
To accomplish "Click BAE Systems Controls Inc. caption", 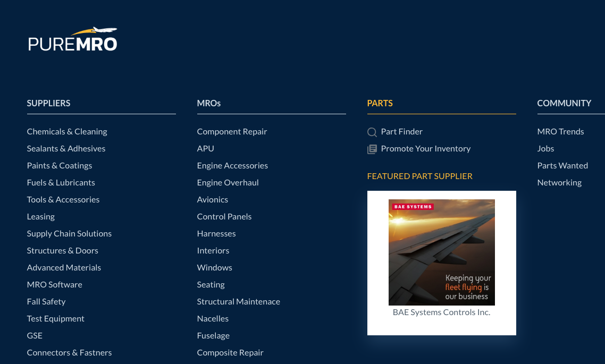I will pyautogui.click(x=441, y=312).
